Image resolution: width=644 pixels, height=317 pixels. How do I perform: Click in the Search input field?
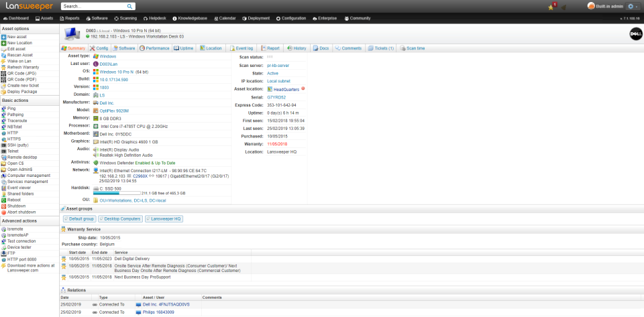94,7
